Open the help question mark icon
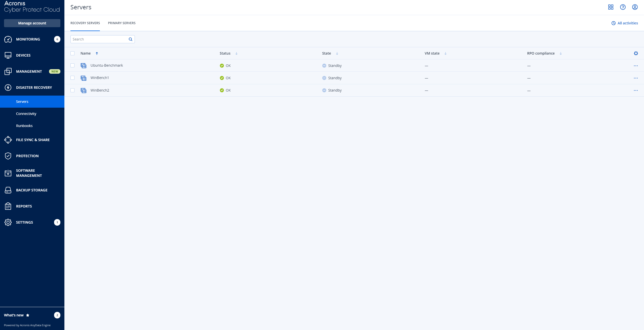 coord(623,7)
